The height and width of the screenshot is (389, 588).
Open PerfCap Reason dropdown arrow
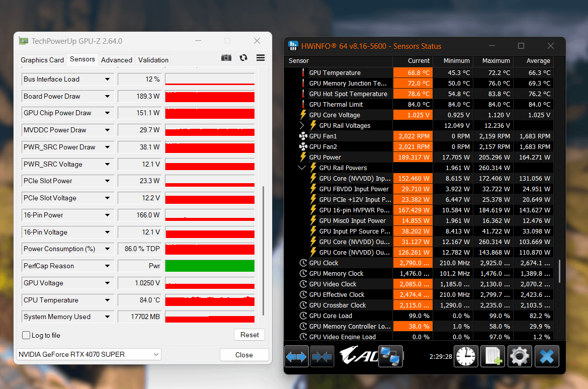[107, 266]
